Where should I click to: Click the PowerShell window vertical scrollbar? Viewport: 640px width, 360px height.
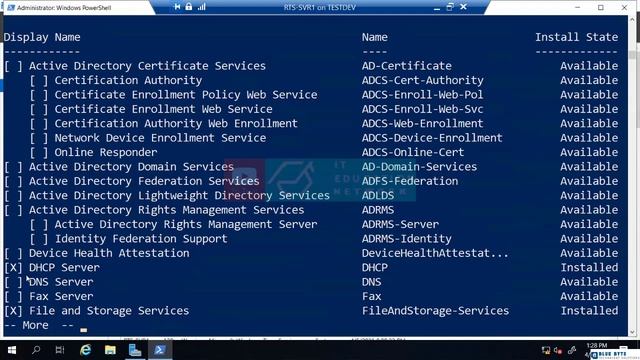(x=633, y=176)
